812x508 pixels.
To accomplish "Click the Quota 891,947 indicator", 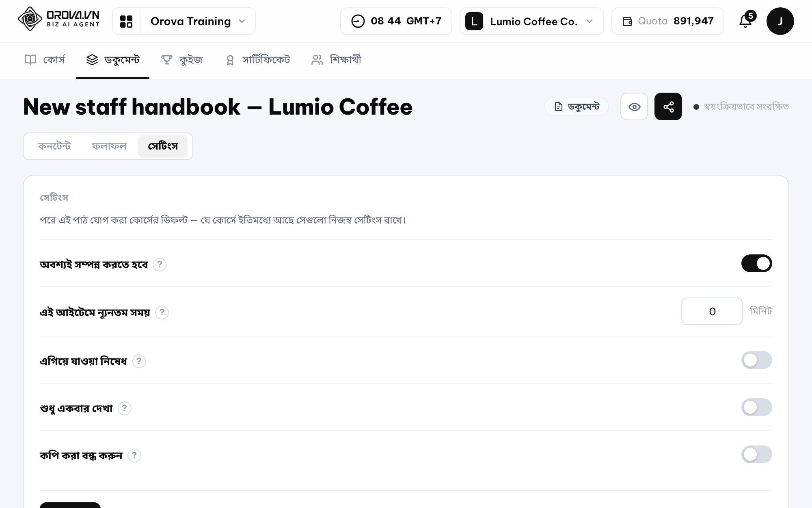I will 668,21.
